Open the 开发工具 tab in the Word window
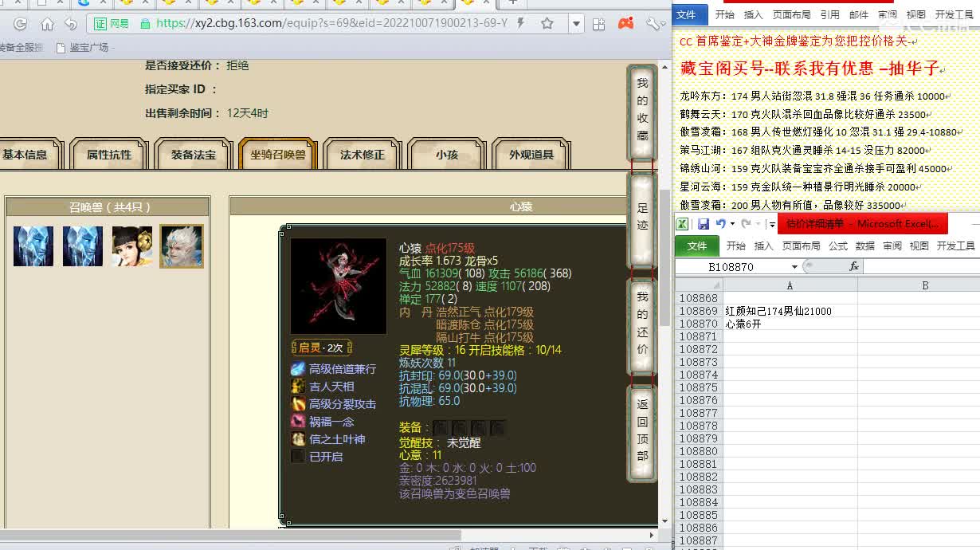 [955, 14]
